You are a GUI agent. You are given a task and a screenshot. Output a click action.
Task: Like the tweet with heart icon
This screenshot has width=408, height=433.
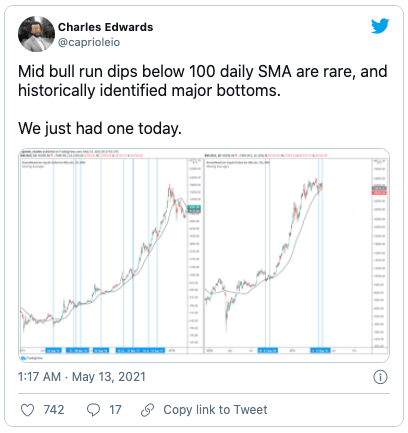27,410
